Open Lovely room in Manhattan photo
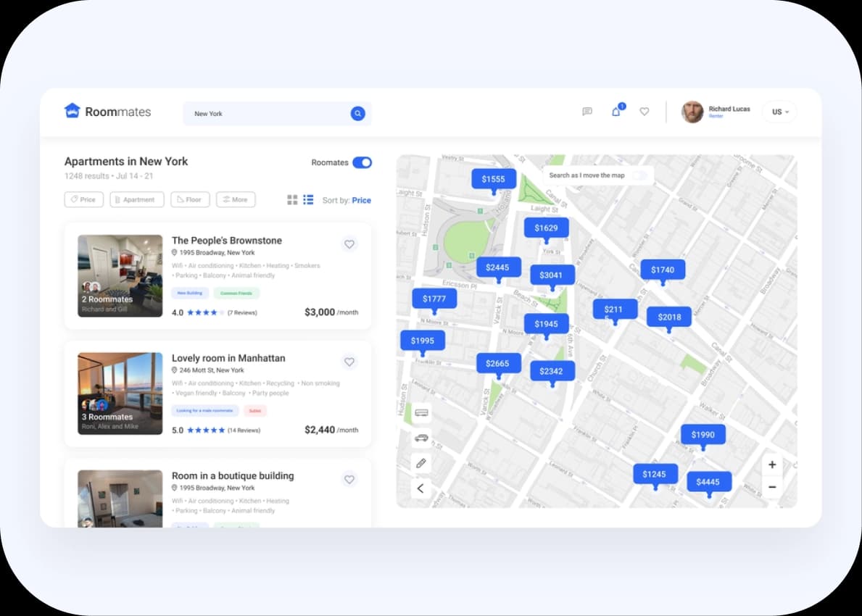Image resolution: width=862 pixels, height=616 pixels. [120, 394]
